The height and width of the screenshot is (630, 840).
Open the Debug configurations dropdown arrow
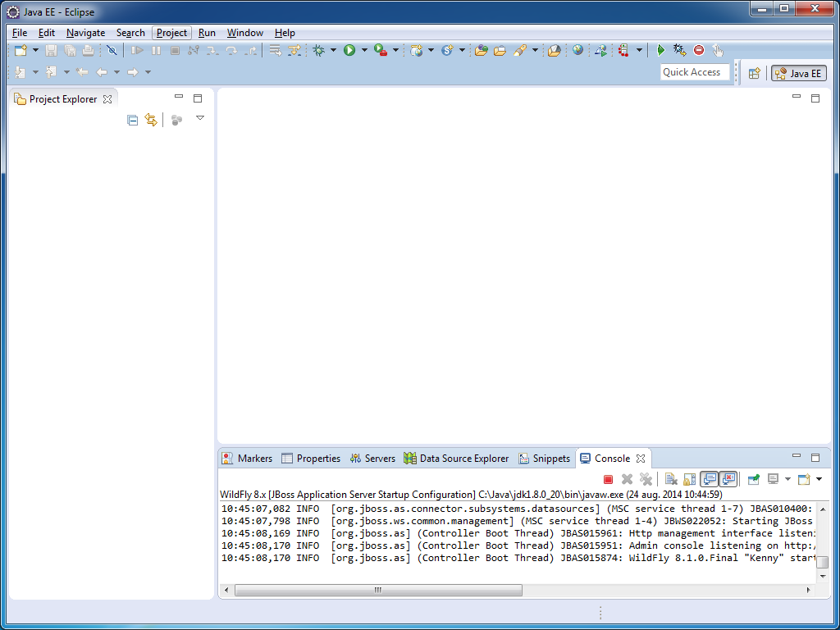pos(333,50)
